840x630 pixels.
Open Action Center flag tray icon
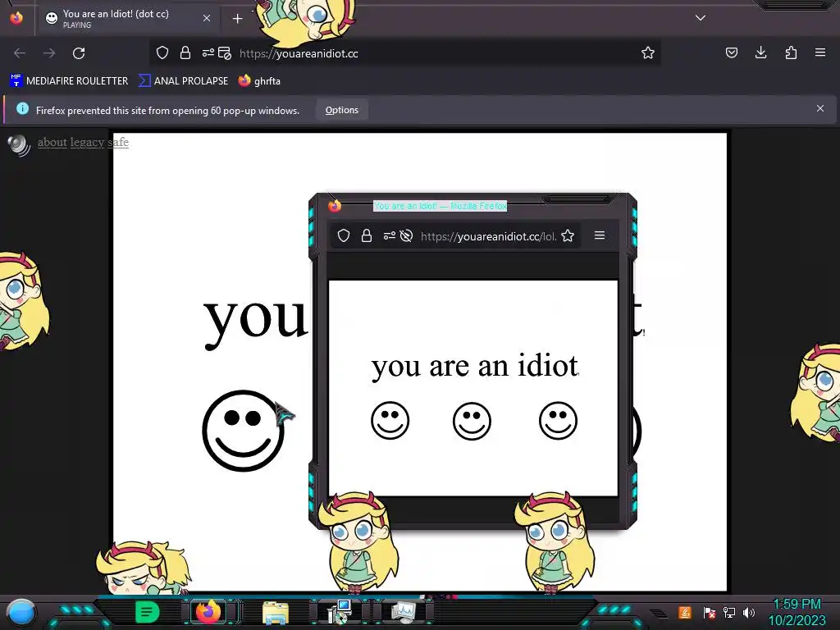[x=710, y=612]
